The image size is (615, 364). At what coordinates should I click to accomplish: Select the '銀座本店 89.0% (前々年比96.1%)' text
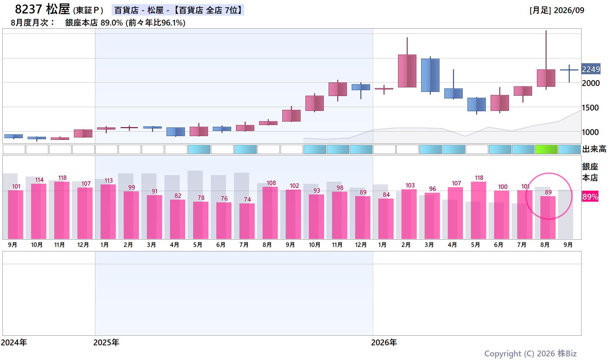coord(125,23)
